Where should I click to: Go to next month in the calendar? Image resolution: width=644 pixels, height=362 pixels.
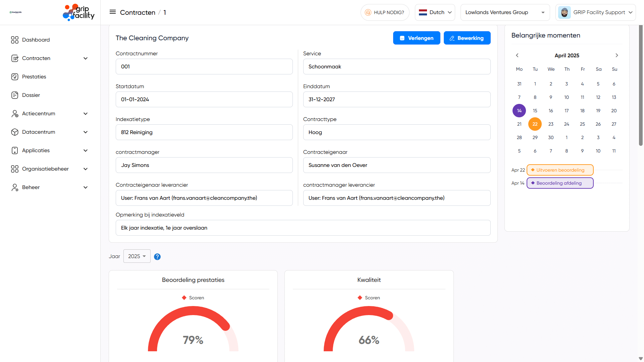tap(616, 55)
